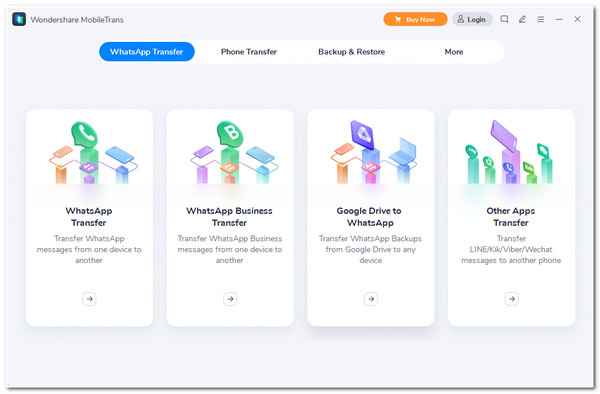The image size is (600, 394).
Task: Click the 'WhatsApp Transfer' card title
Action: coord(89,217)
